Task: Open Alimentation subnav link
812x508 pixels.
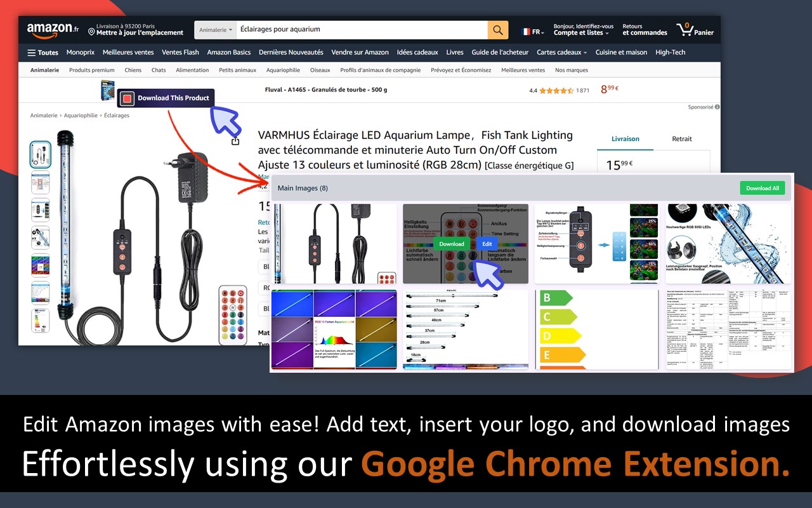Action: pos(192,70)
